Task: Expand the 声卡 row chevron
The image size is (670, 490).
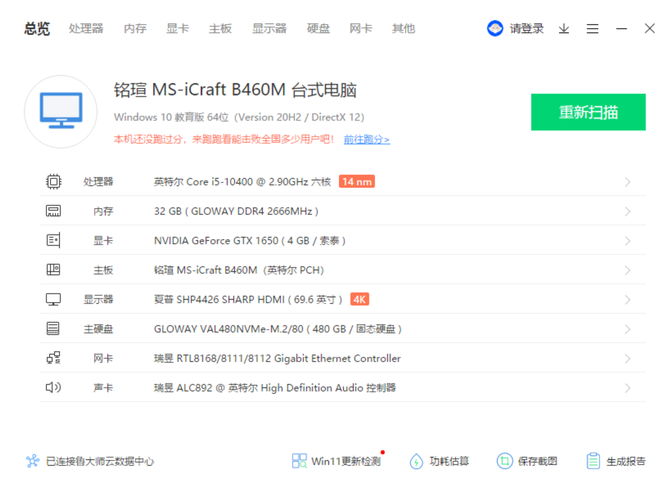Action: point(628,388)
